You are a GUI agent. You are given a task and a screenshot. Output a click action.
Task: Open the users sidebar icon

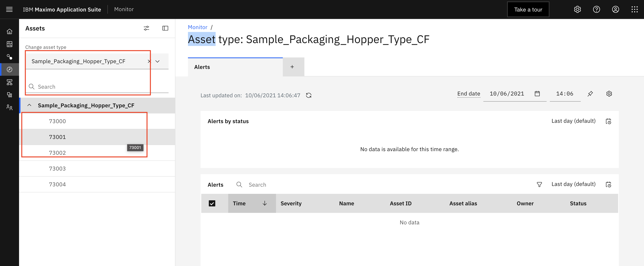pyautogui.click(x=9, y=107)
